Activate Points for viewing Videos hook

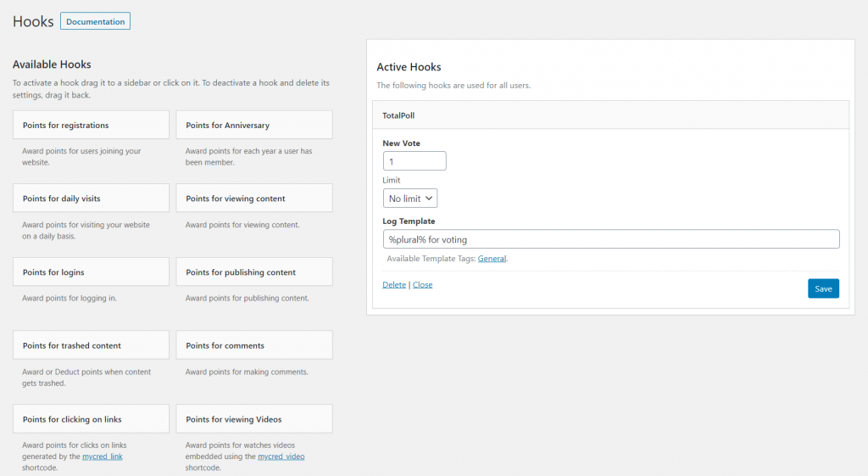pyautogui.click(x=254, y=418)
